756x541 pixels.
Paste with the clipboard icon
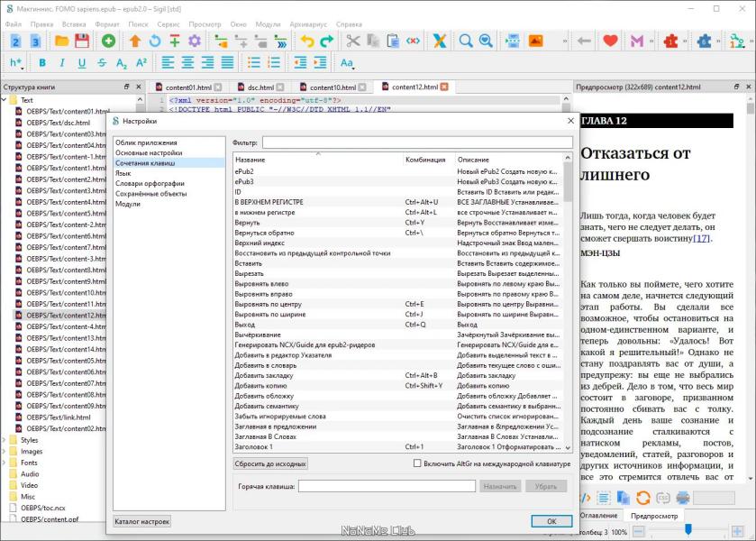(393, 41)
